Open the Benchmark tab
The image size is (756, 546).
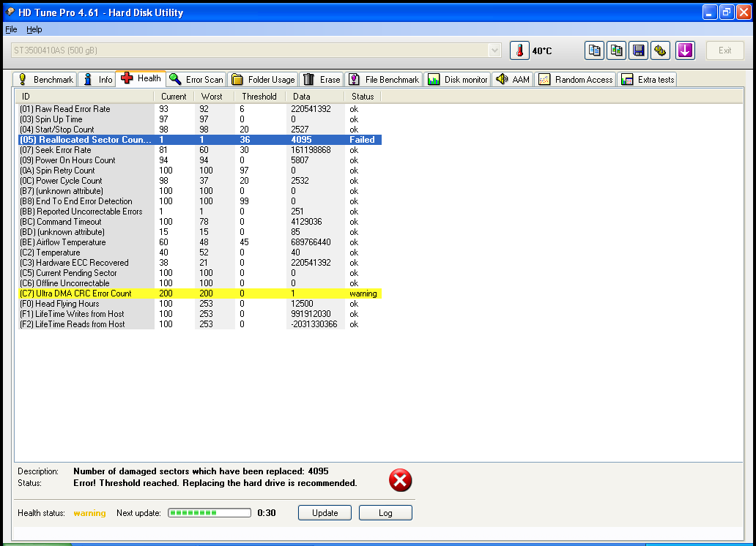click(x=45, y=80)
